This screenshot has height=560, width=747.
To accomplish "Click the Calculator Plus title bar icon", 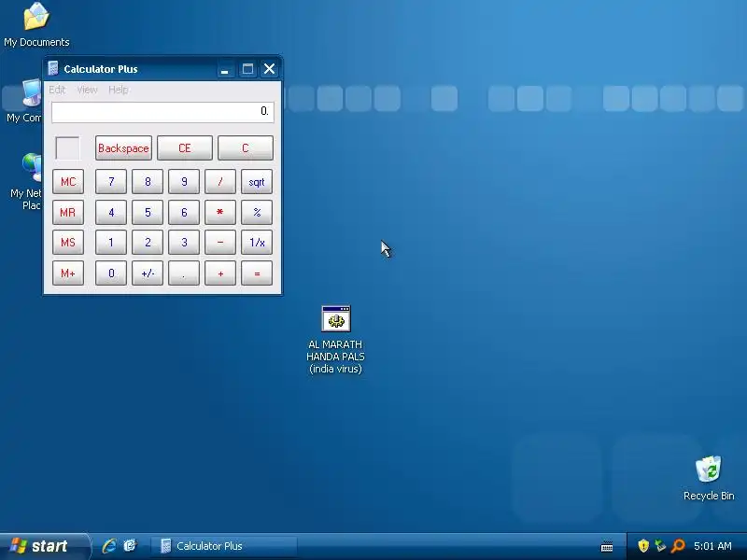I will 53,68.
